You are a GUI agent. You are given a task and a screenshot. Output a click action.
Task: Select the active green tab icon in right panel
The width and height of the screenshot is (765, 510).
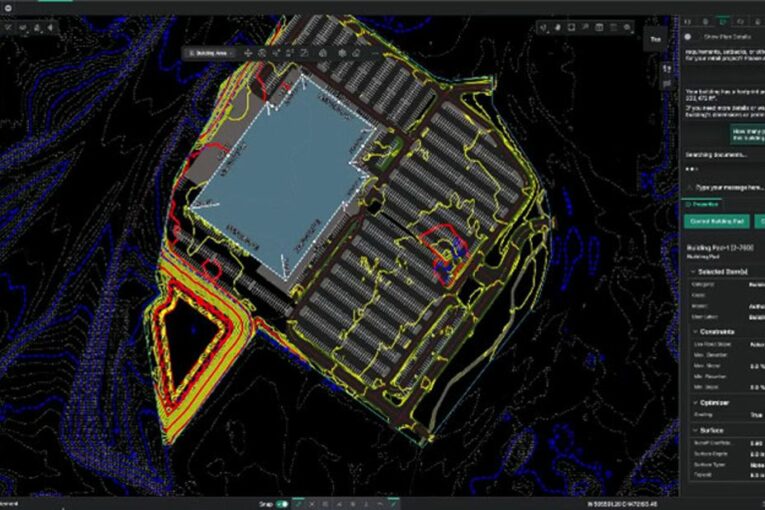723,21
